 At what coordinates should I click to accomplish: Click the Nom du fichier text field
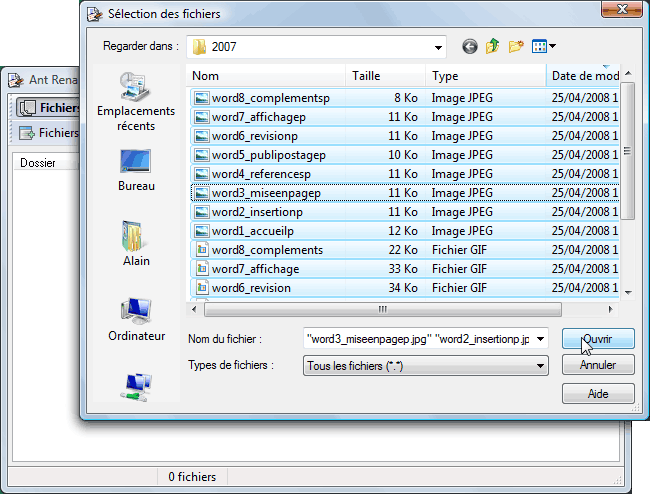click(x=420, y=339)
